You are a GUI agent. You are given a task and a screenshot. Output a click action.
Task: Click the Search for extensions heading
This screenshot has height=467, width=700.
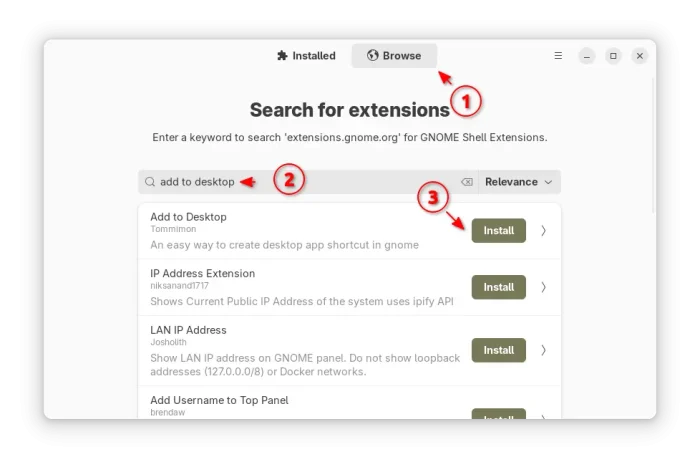(x=350, y=110)
